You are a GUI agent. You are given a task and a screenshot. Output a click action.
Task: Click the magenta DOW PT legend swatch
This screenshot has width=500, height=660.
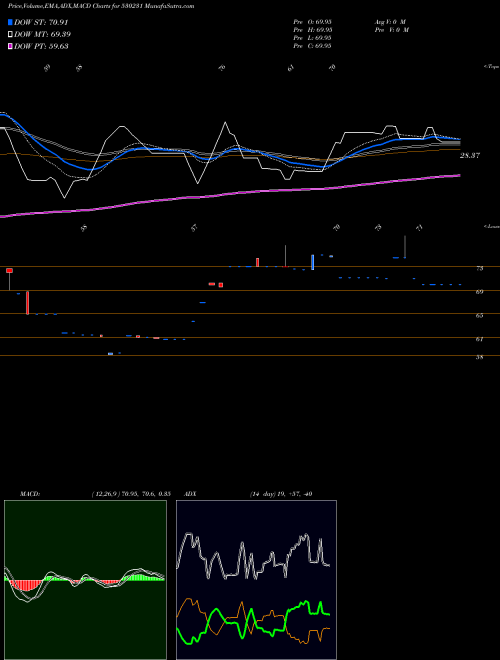tap(11, 46)
